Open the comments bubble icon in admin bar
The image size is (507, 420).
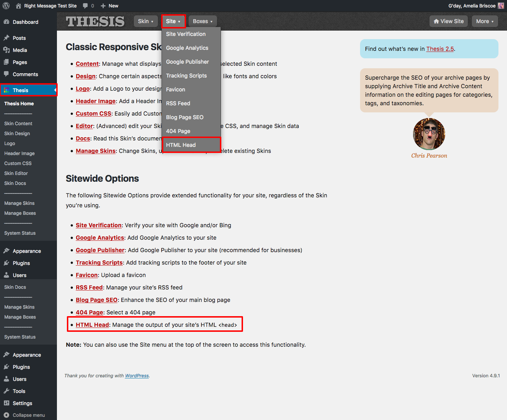(85, 6)
